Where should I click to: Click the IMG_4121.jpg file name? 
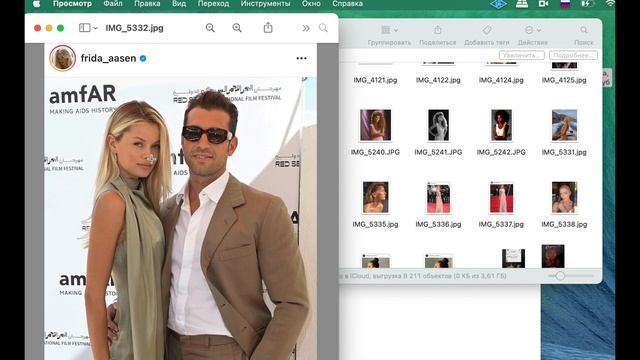[x=376, y=80]
